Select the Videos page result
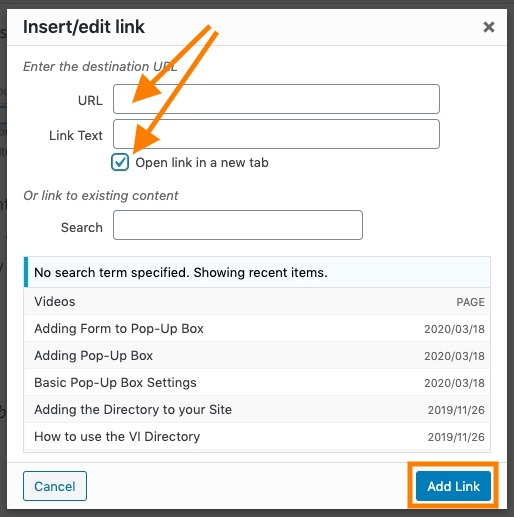514x517 pixels. [x=257, y=301]
